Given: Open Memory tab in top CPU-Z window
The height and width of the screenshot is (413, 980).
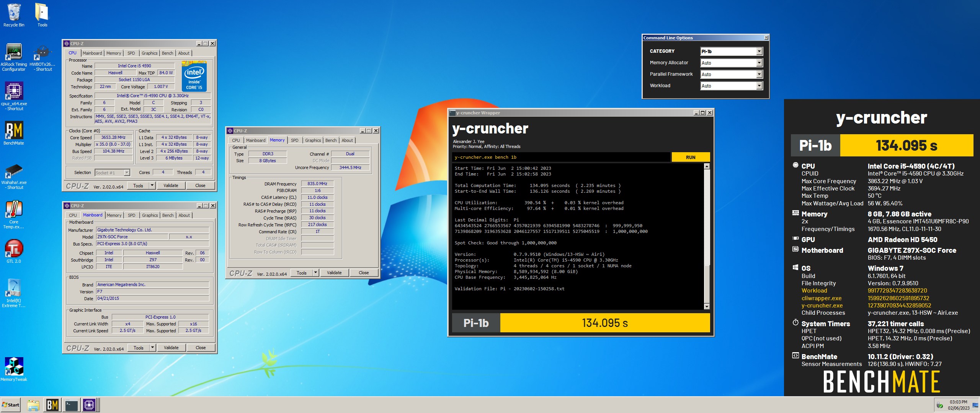Looking at the screenshot, I should point(114,53).
